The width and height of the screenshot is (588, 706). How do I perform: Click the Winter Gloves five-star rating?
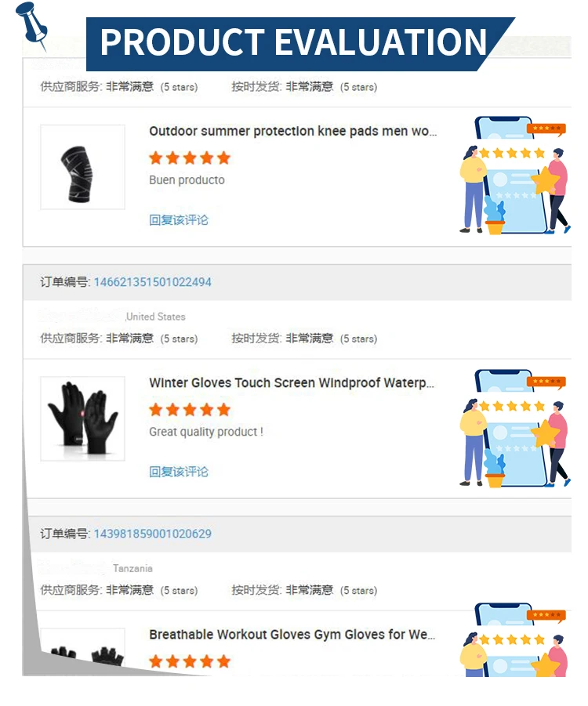click(190, 410)
